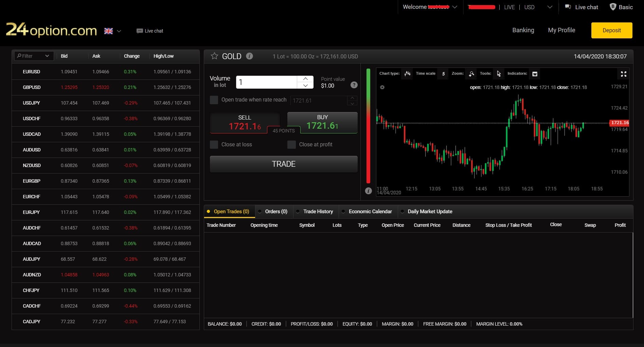Open the Tools cursor menu on the chart

498,73
